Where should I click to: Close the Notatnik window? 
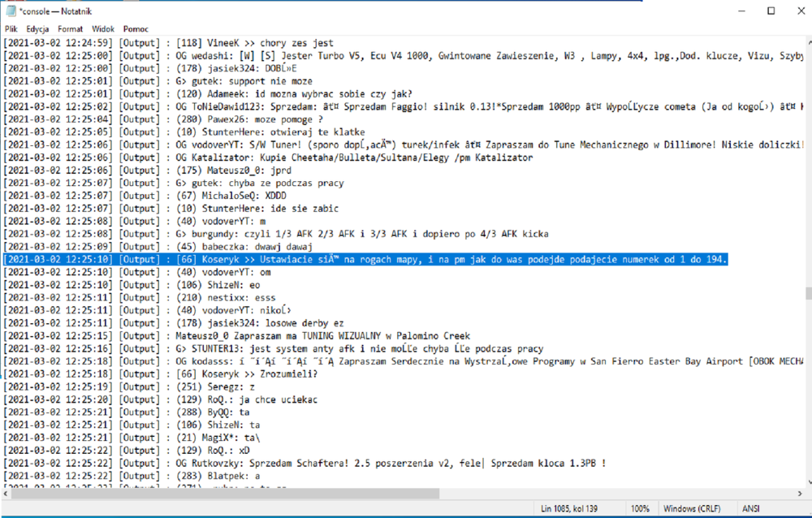801,11
